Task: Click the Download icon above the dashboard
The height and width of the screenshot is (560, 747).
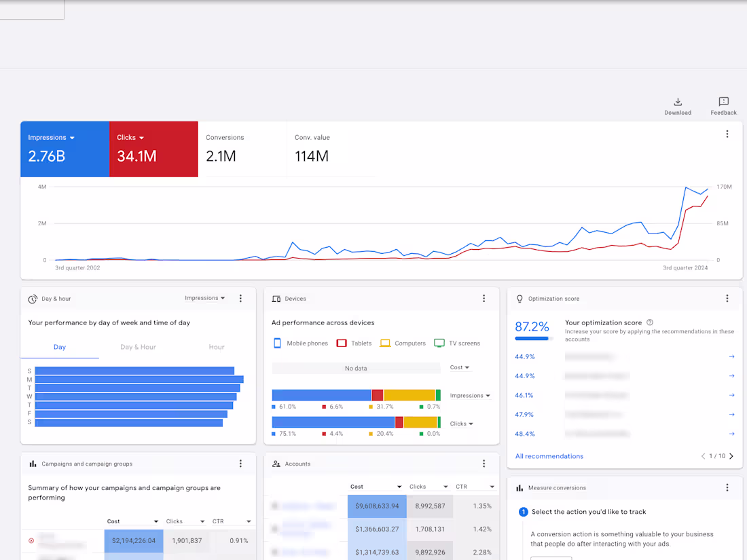Action: point(677,102)
